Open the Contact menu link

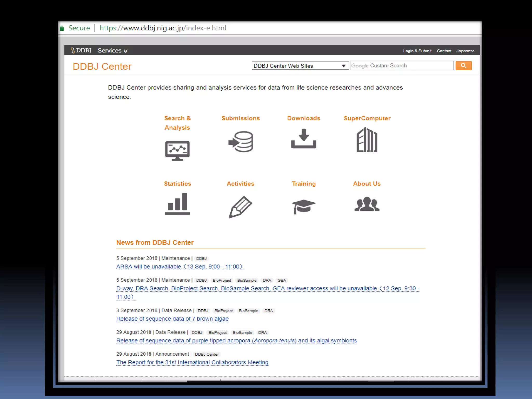(444, 51)
